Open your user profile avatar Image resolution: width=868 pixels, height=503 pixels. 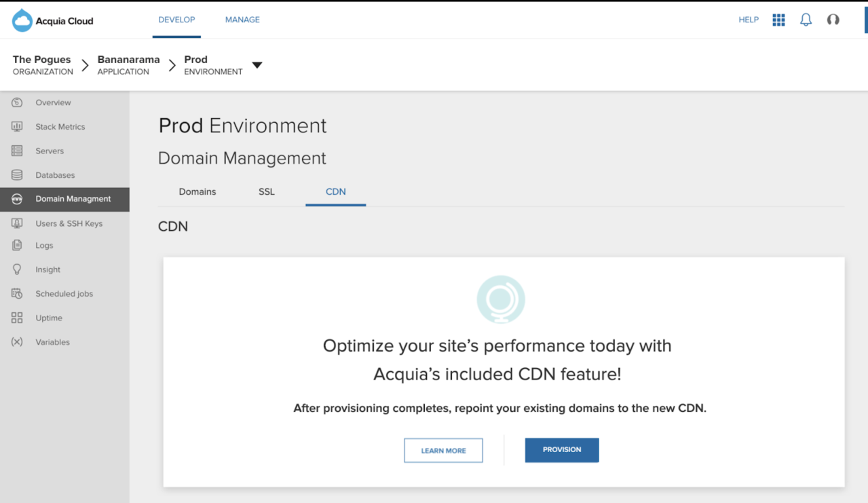(833, 20)
